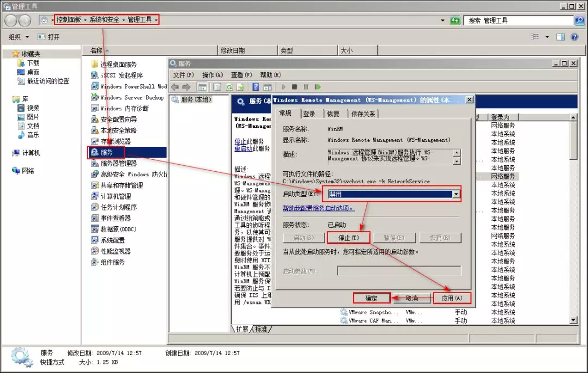Select Performance Monitor (性能监视器) shortcut

point(115,251)
